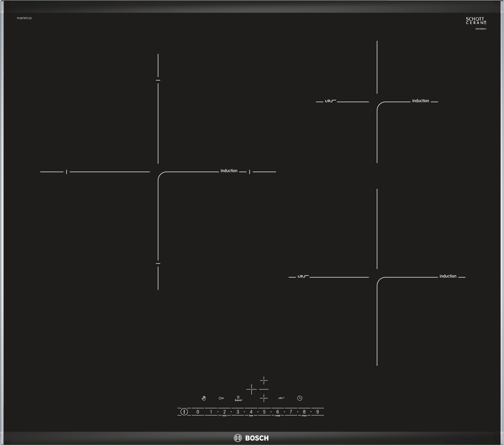The height and width of the screenshot is (445, 504).
Task: Tap the wipe-protection hand icon
Action: tap(204, 398)
